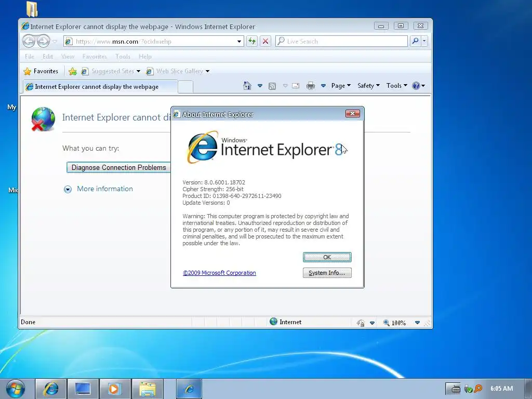532x399 pixels.
Task: Expand the Home button dropdown arrow
Action: [260, 86]
